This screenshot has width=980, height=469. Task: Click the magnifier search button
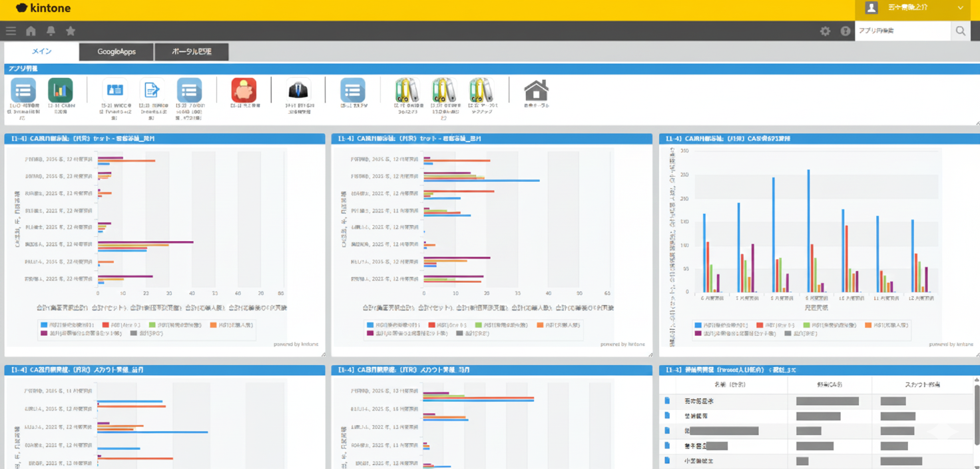[x=960, y=31]
